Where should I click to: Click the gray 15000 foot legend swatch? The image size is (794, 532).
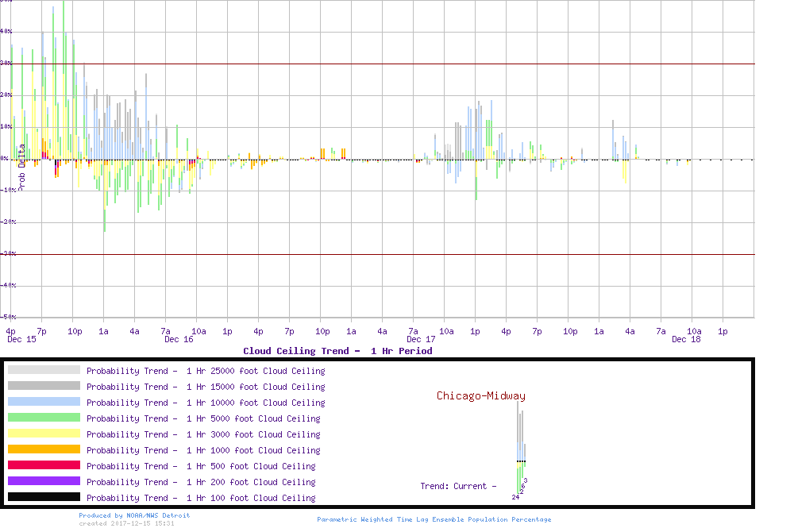[44, 386]
